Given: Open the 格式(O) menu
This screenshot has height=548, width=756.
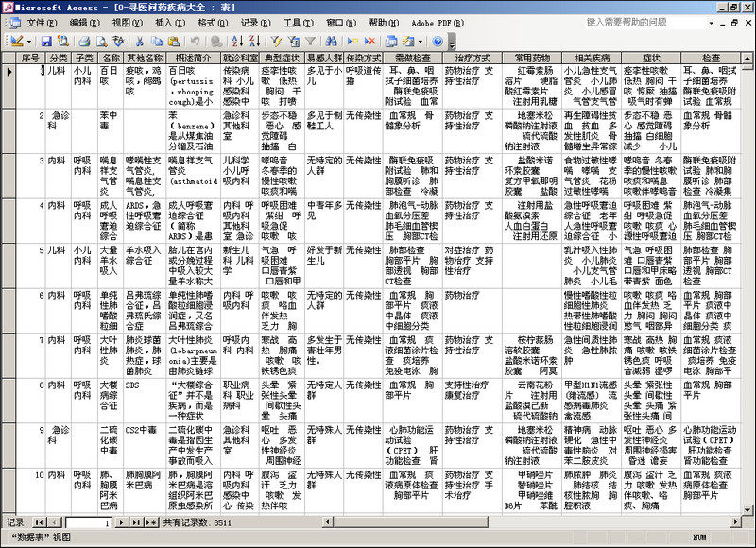Looking at the screenshot, I should coord(213,23).
